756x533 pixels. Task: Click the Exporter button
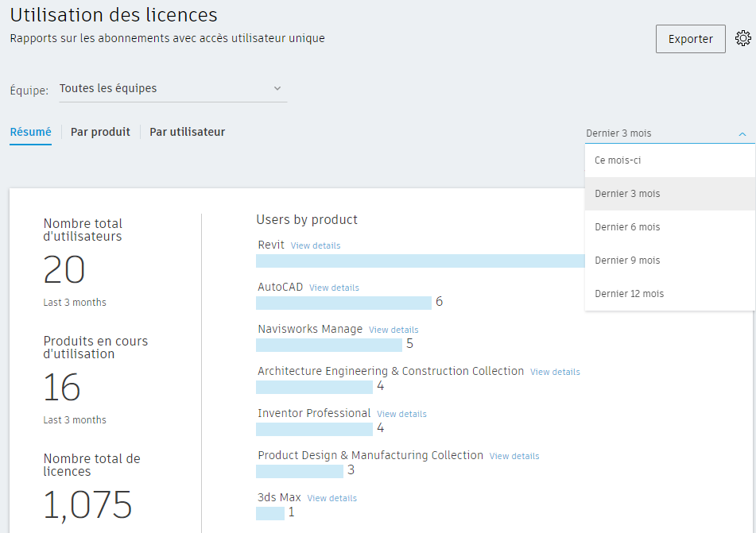691,39
